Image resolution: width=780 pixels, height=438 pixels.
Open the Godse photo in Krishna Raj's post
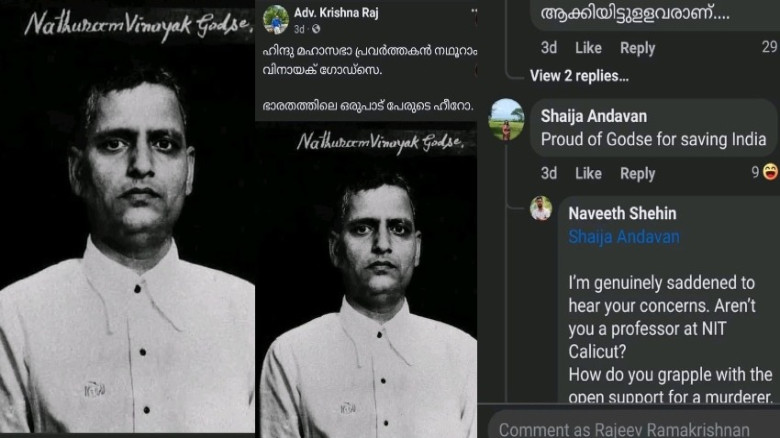(x=368, y=290)
